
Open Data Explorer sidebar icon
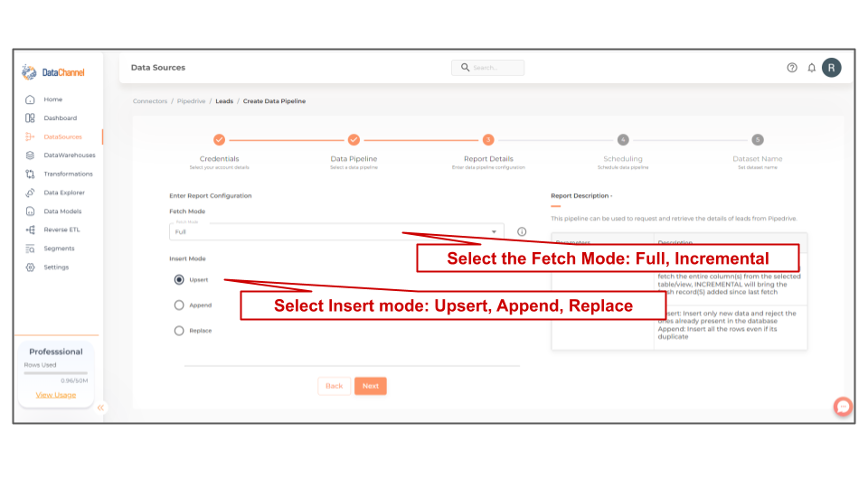(30, 192)
